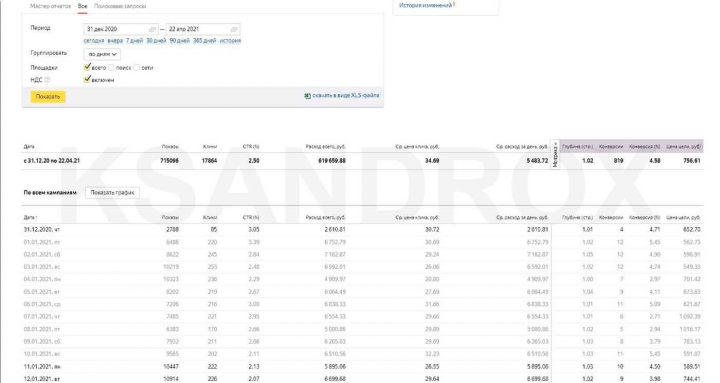The image size is (720, 383).
Task: Click impressions value 10447 in 11.01.2021 row
Action: click(x=171, y=366)
